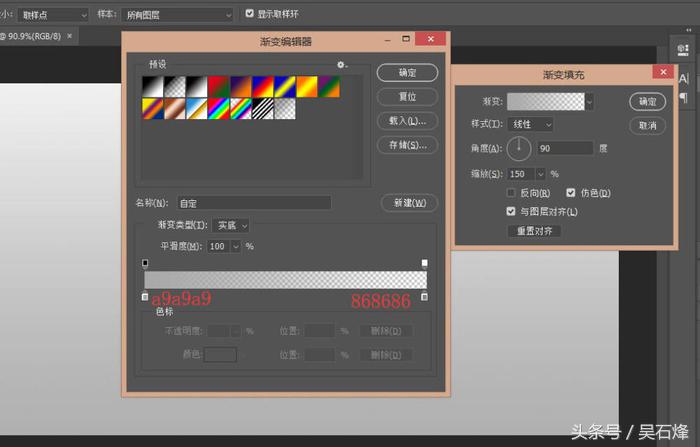Open the properties panel icon on the right dock

[x=683, y=50]
